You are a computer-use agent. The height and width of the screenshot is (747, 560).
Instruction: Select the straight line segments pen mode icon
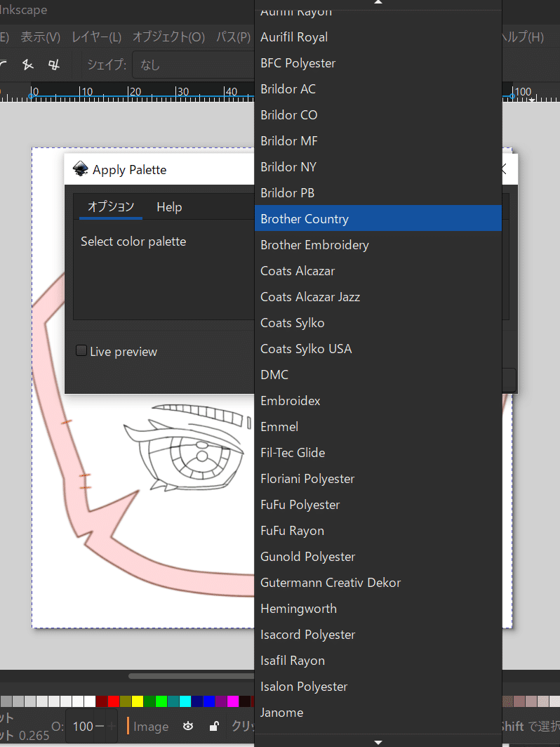click(x=28, y=65)
